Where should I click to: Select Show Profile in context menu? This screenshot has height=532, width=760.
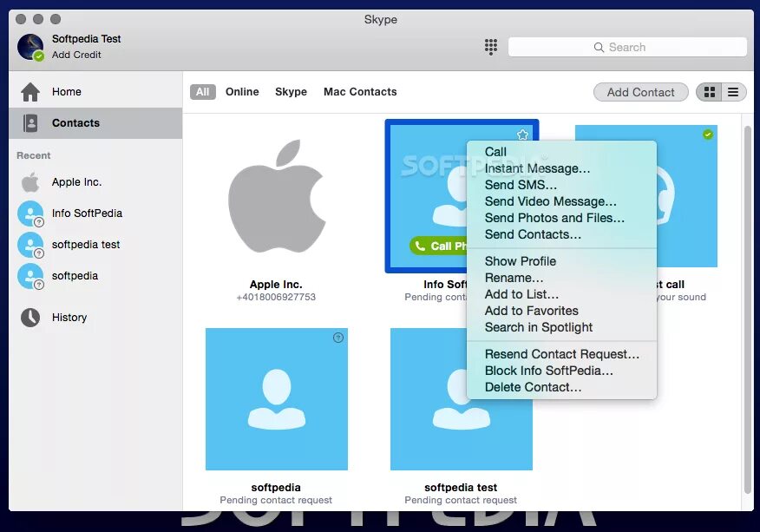coord(562,261)
